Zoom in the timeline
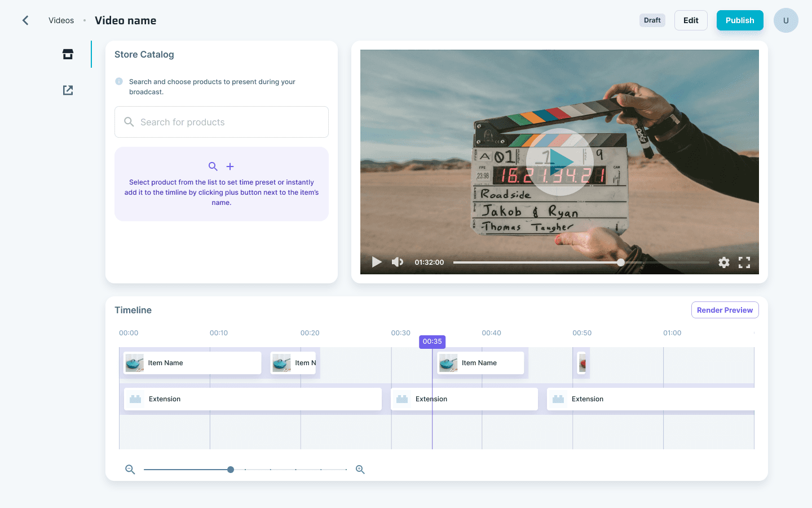812x508 pixels. 360,470
